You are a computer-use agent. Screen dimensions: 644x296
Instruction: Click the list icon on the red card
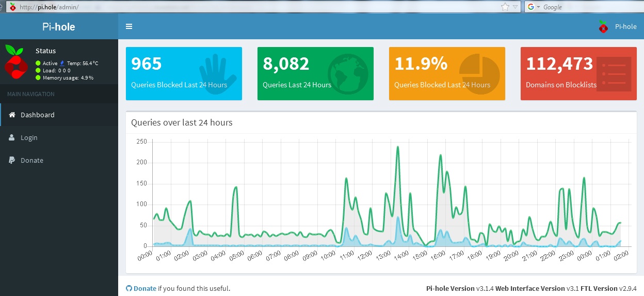pyautogui.click(x=614, y=74)
